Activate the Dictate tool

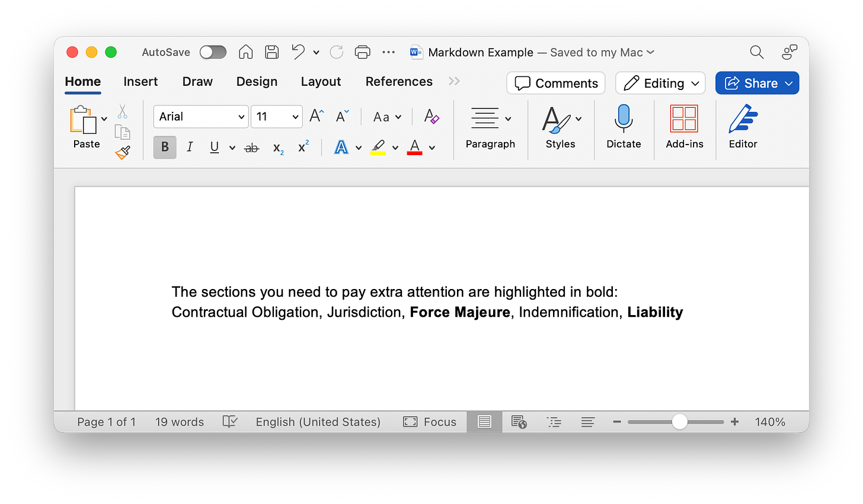point(624,126)
